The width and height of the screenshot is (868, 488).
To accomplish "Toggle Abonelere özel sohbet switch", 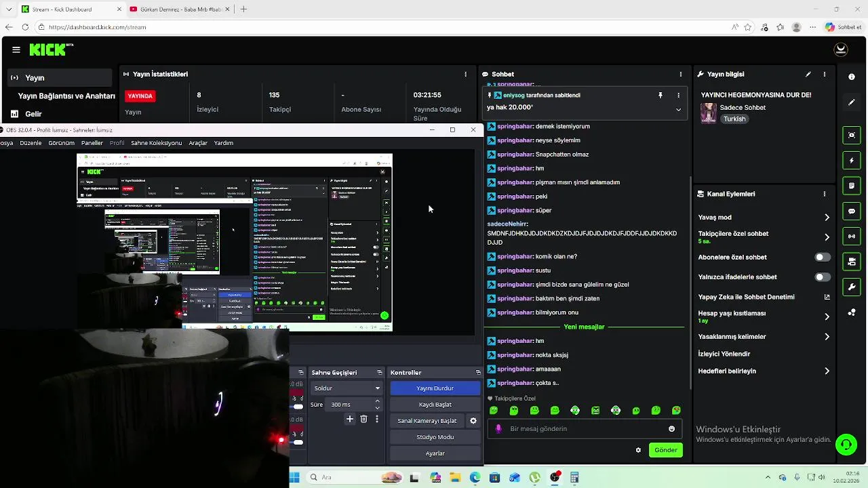I will pos(823,258).
